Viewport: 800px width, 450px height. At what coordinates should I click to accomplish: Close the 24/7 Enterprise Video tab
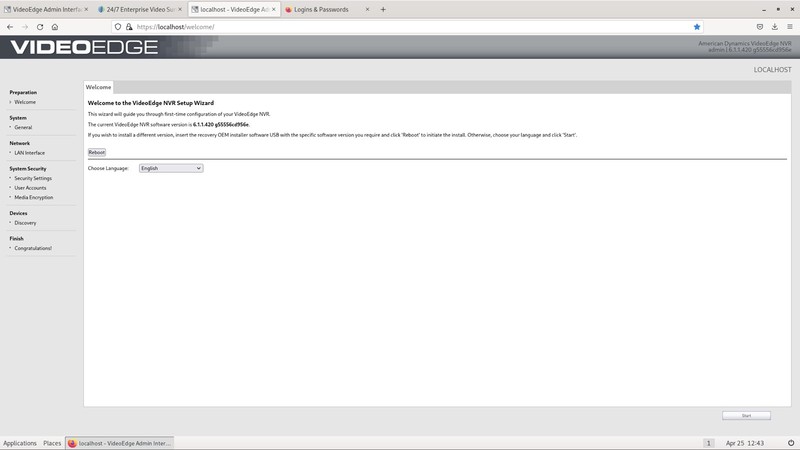pos(180,9)
